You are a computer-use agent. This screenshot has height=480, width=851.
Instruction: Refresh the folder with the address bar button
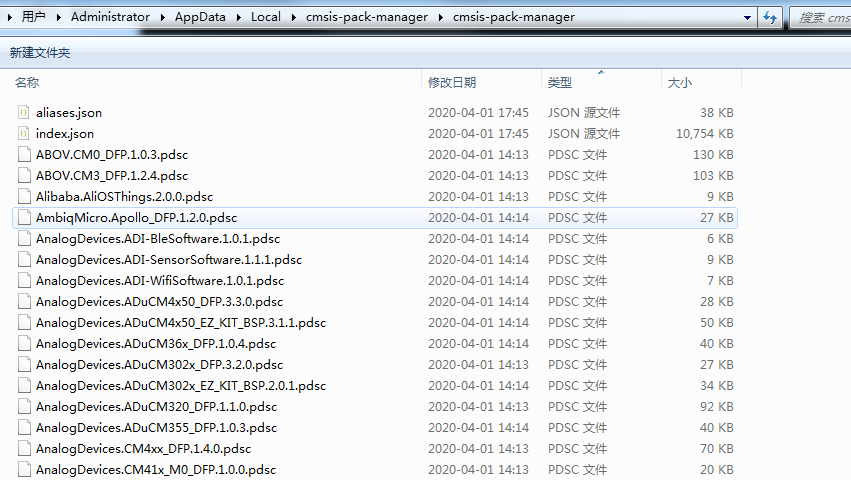(770, 17)
